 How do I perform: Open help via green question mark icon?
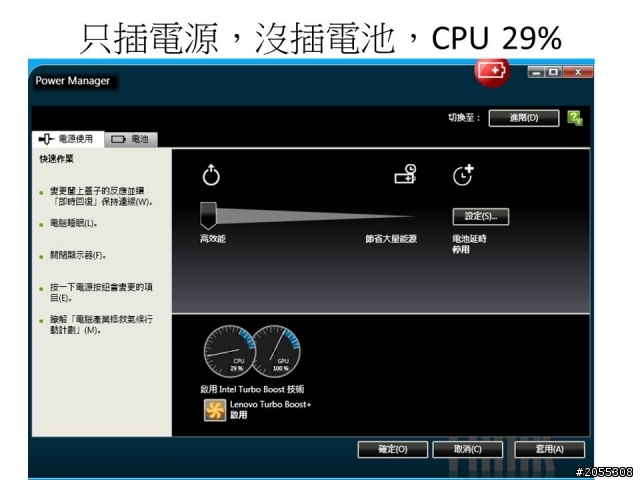pos(575,118)
